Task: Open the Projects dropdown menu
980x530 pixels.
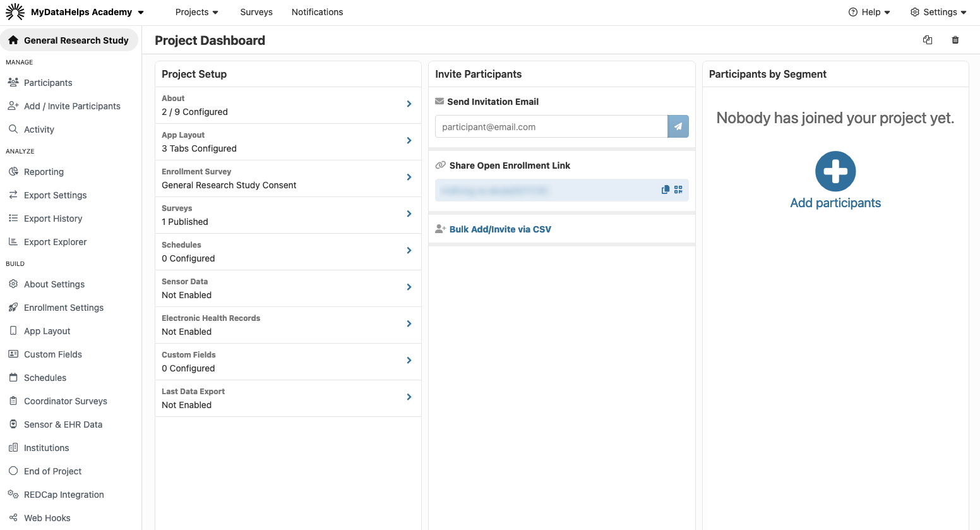Action: (196, 12)
